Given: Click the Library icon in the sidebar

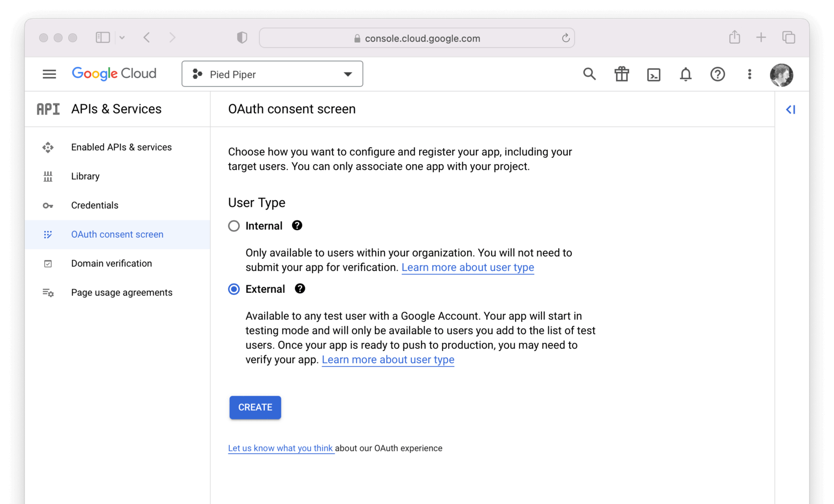Looking at the screenshot, I should click(48, 176).
